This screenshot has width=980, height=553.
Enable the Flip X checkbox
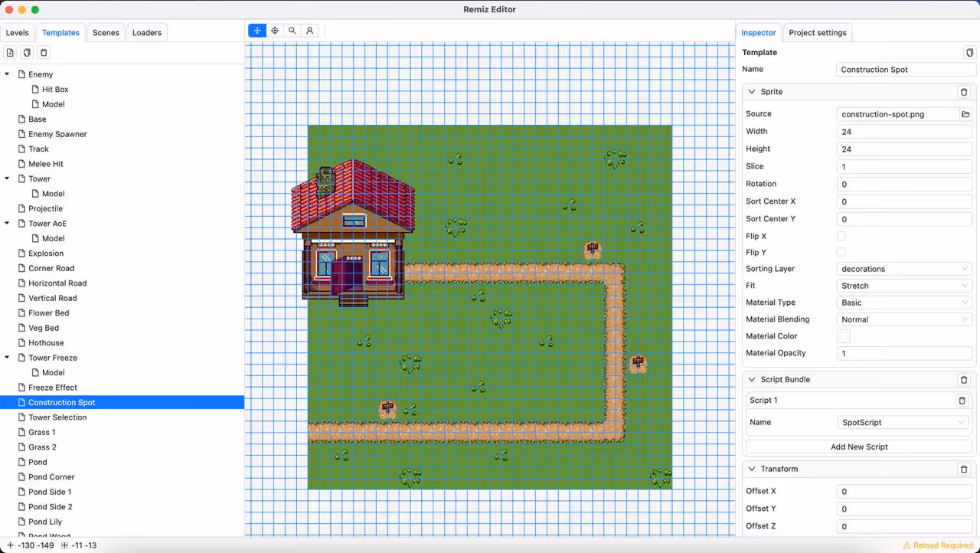[x=841, y=237]
